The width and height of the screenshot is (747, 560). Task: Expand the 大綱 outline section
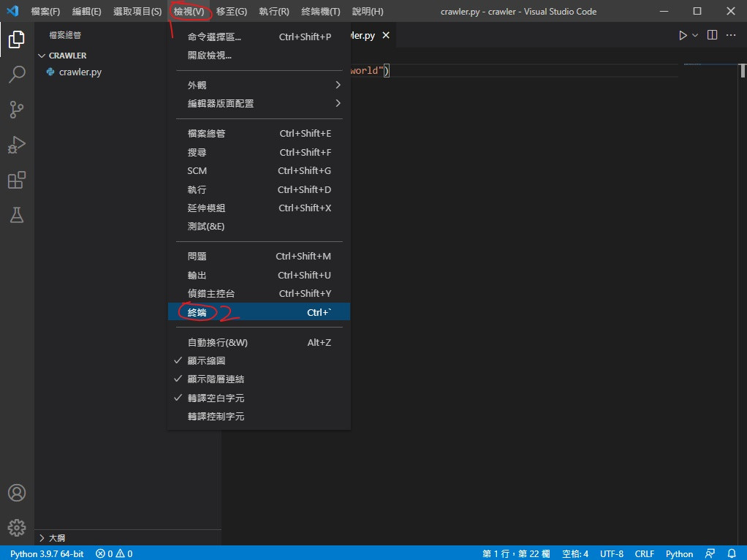click(x=128, y=537)
